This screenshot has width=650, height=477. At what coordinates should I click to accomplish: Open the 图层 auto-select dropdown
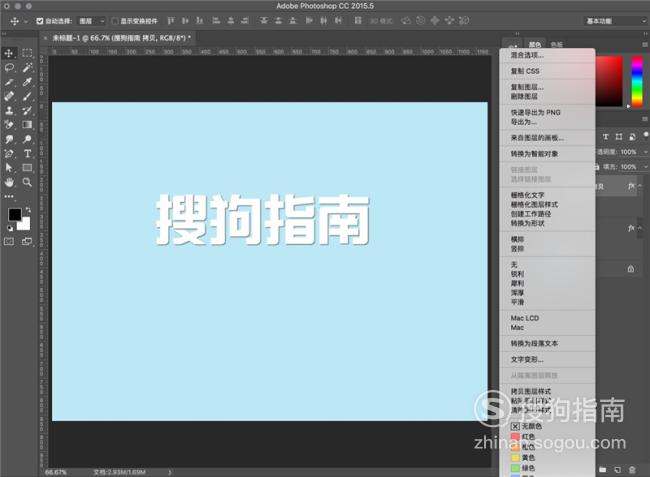[92, 21]
